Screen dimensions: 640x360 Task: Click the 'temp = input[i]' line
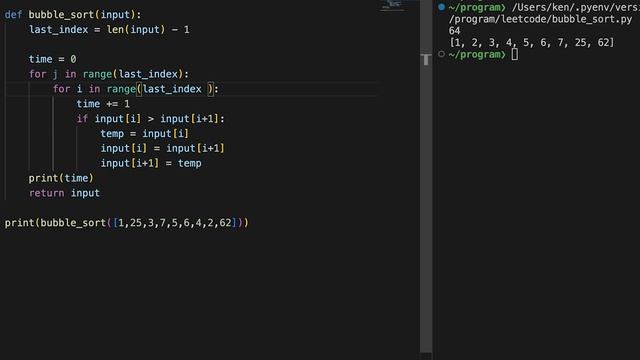click(x=144, y=133)
